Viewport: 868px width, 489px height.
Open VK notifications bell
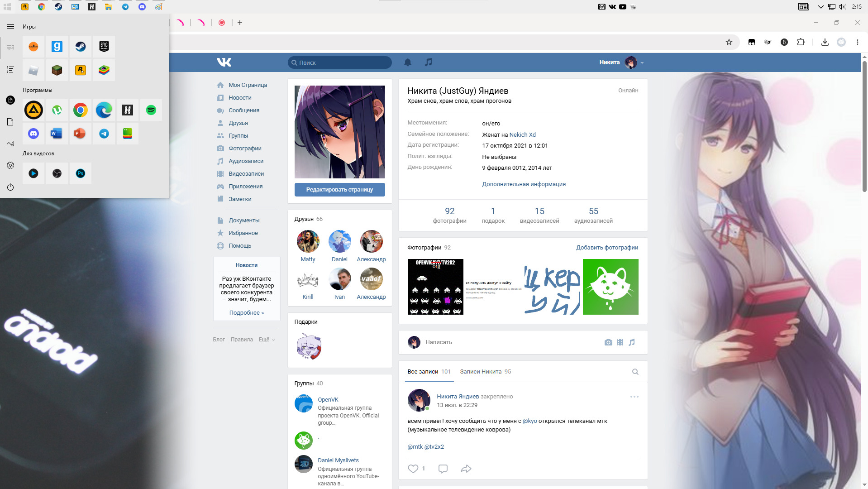point(408,62)
